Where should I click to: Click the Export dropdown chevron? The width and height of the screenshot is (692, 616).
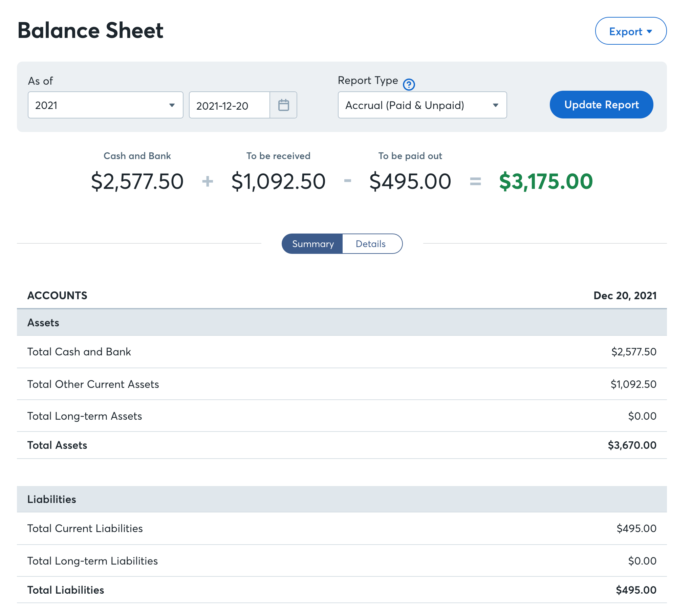tap(650, 31)
